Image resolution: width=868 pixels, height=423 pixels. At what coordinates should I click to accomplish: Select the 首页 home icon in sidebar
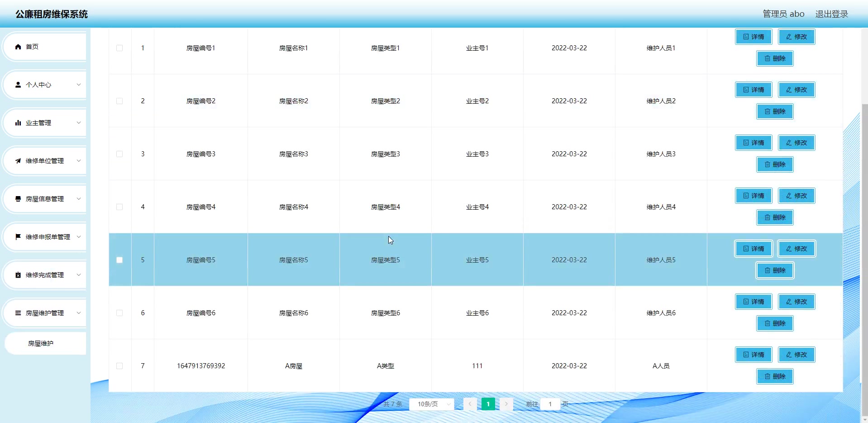pyautogui.click(x=18, y=46)
